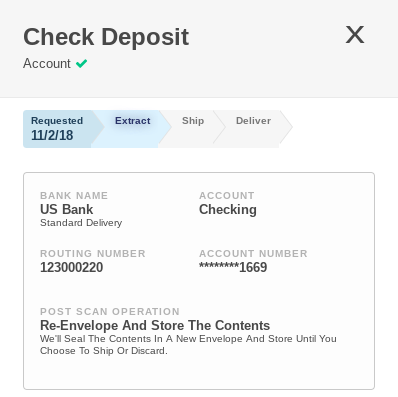Click the Standard Delivery text
Image resolution: width=398 pixels, height=397 pixels.
pyautogui.click(x=81, y=223)
